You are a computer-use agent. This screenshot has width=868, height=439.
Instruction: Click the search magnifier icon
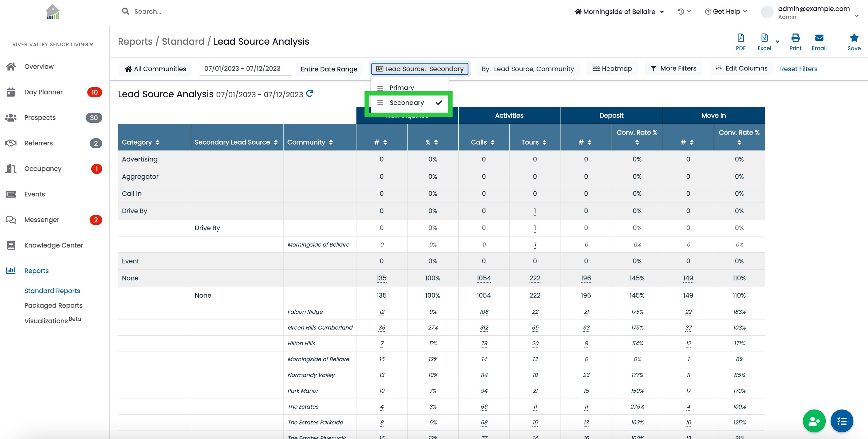point(125,12)
